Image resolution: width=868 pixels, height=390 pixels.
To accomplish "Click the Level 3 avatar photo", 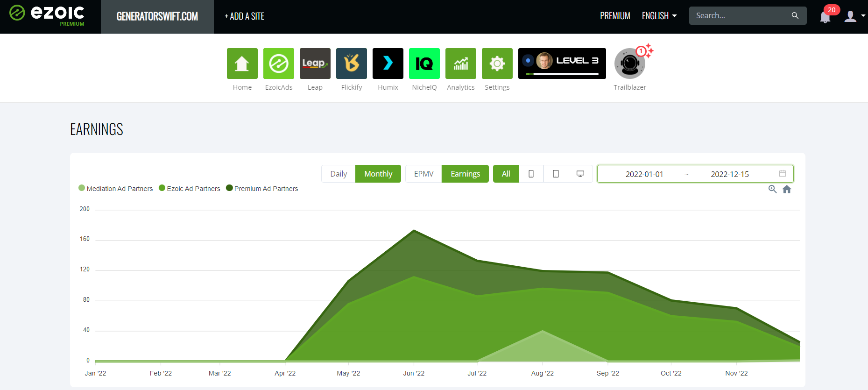I will (x=544, y=61).
